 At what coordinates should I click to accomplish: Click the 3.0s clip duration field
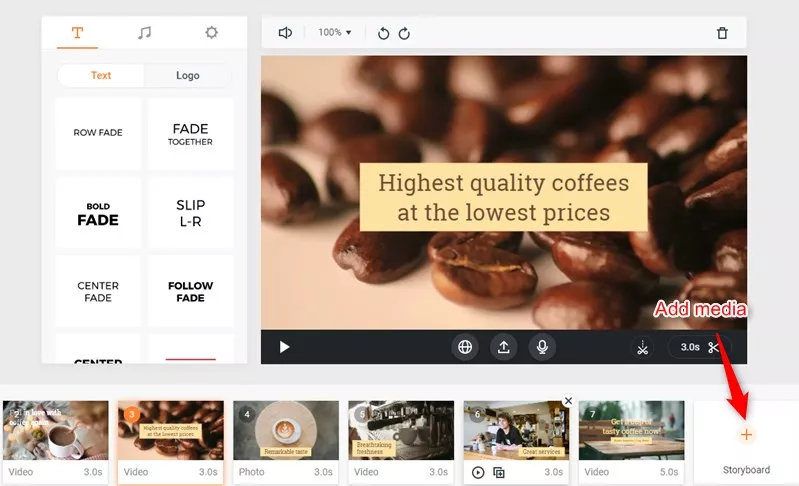point(689,347)
